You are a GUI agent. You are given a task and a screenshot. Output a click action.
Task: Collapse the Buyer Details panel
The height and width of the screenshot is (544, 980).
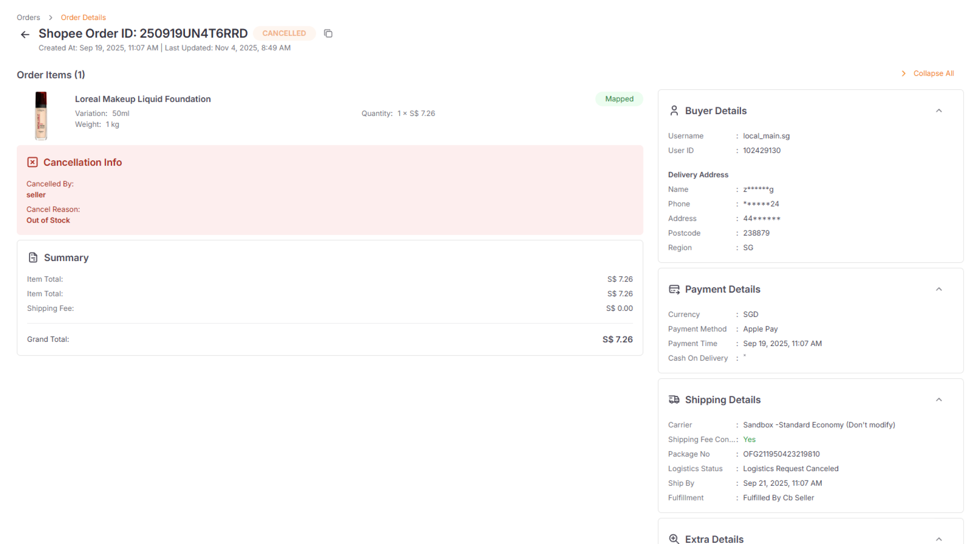(939, 110)
